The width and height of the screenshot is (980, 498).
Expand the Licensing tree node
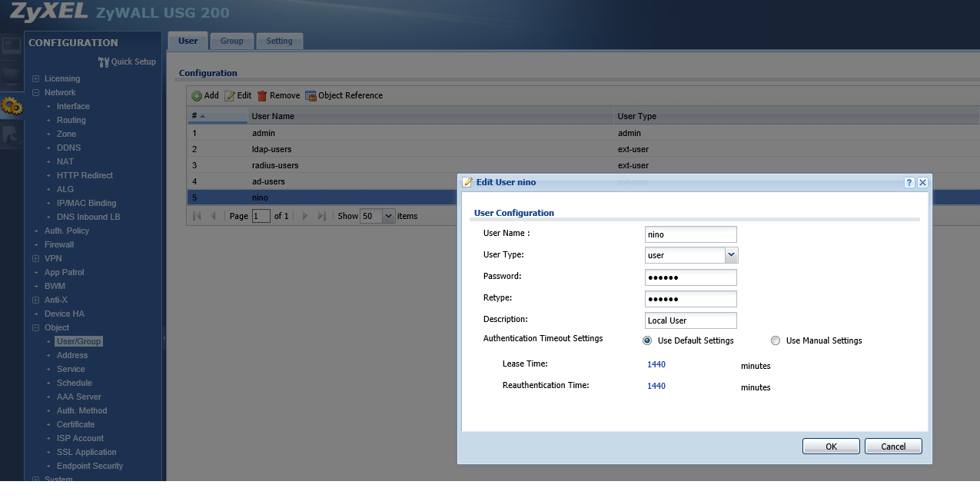tap(36, 78)
